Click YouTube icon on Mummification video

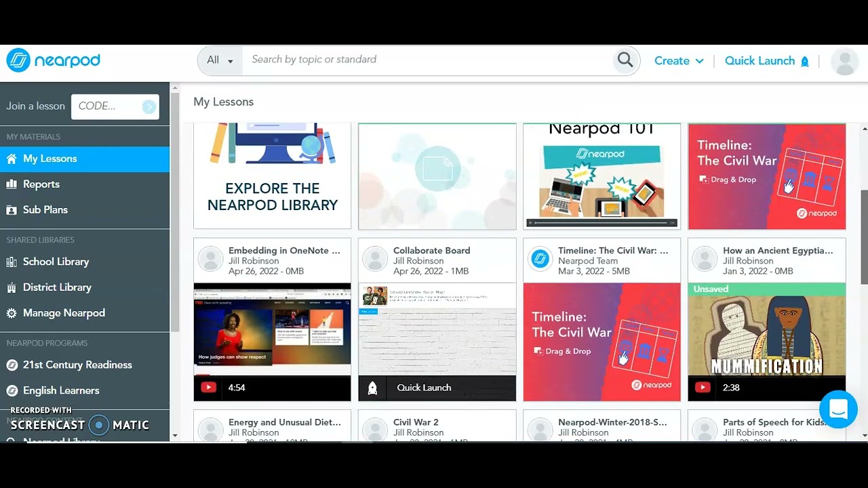pyautogui.click(x=703, y=388)
